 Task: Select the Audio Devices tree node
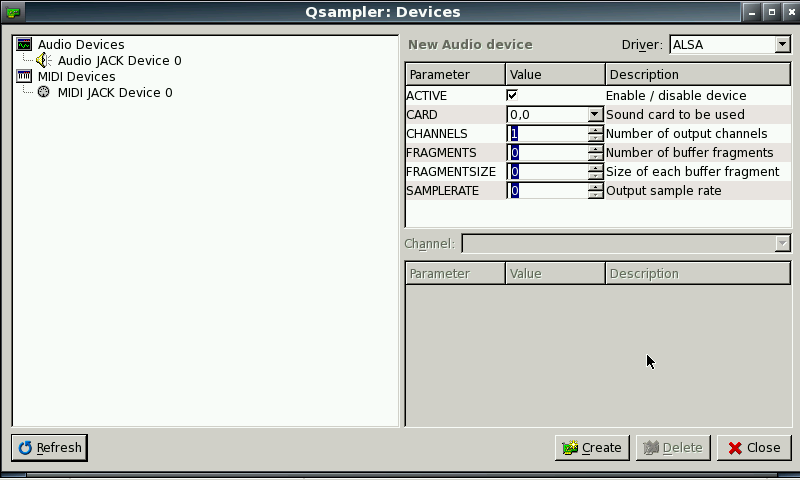[x=81, y=45]
